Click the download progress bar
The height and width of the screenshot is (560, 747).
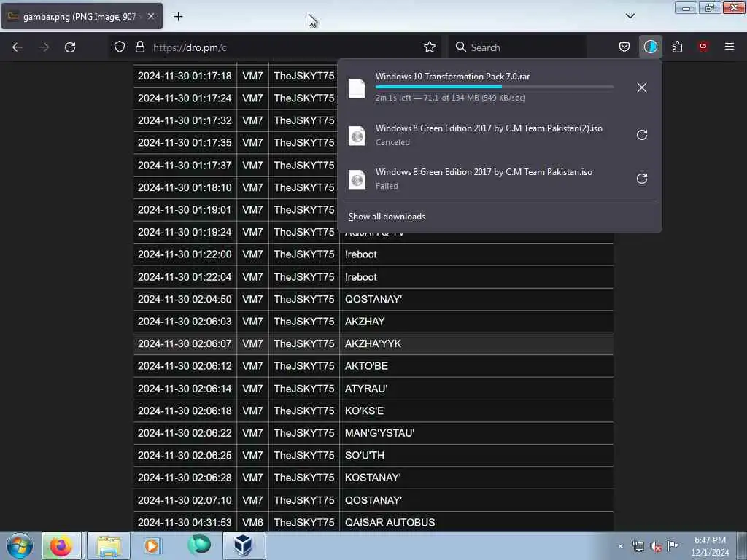pyautogui.click(x=494, y=87)
